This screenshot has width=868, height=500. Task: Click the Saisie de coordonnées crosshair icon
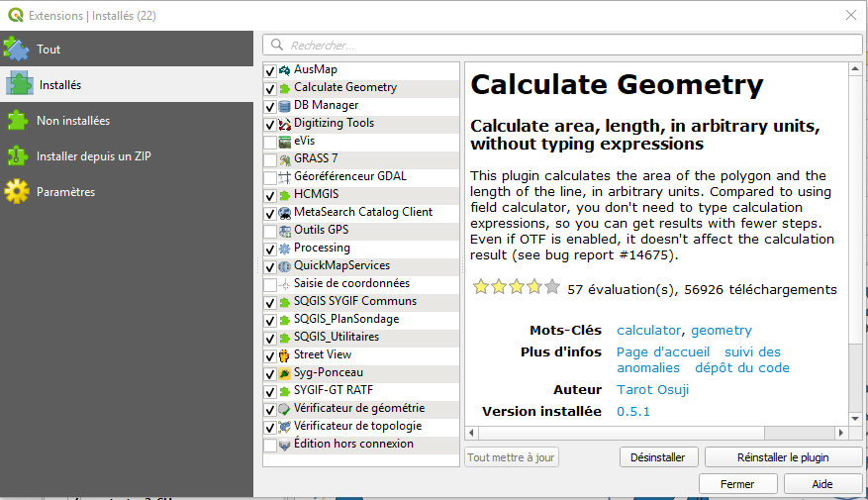[284, 284]
